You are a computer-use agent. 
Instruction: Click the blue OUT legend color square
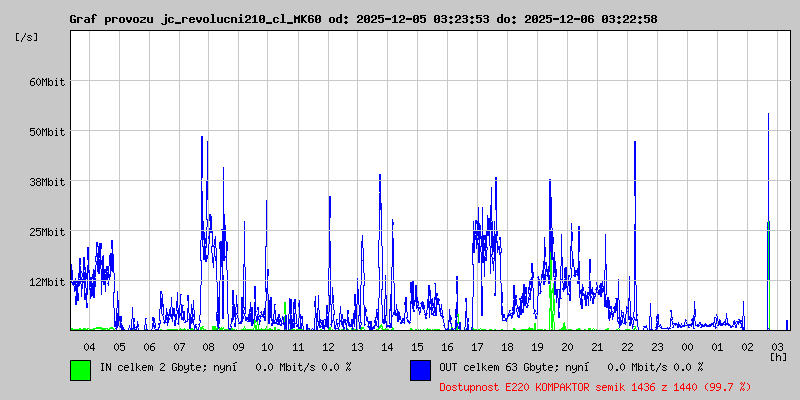[420, 369]
